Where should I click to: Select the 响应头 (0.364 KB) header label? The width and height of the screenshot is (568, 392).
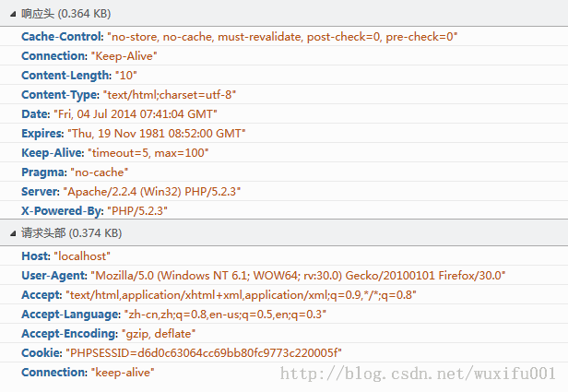pos(66,14)
